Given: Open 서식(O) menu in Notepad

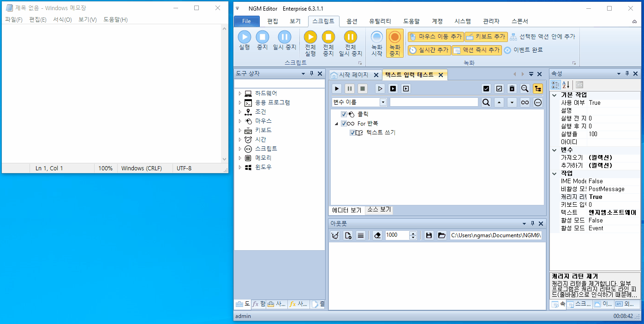Looking at the screenshot, I should tap(62, 19).
